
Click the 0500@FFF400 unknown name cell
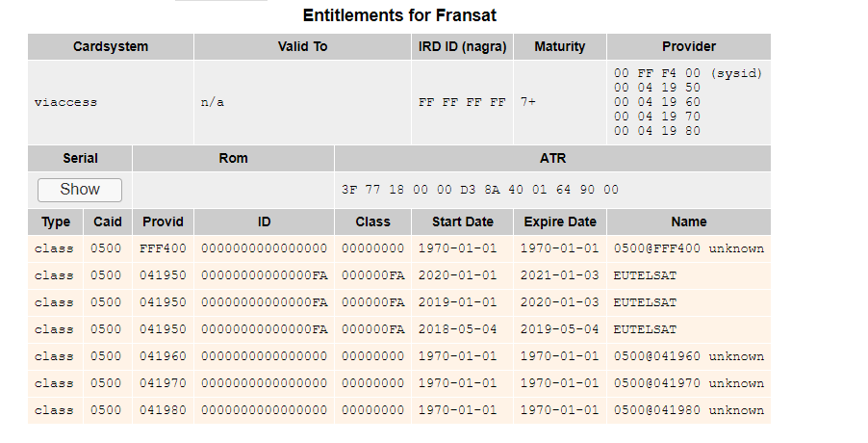[688, 248]
